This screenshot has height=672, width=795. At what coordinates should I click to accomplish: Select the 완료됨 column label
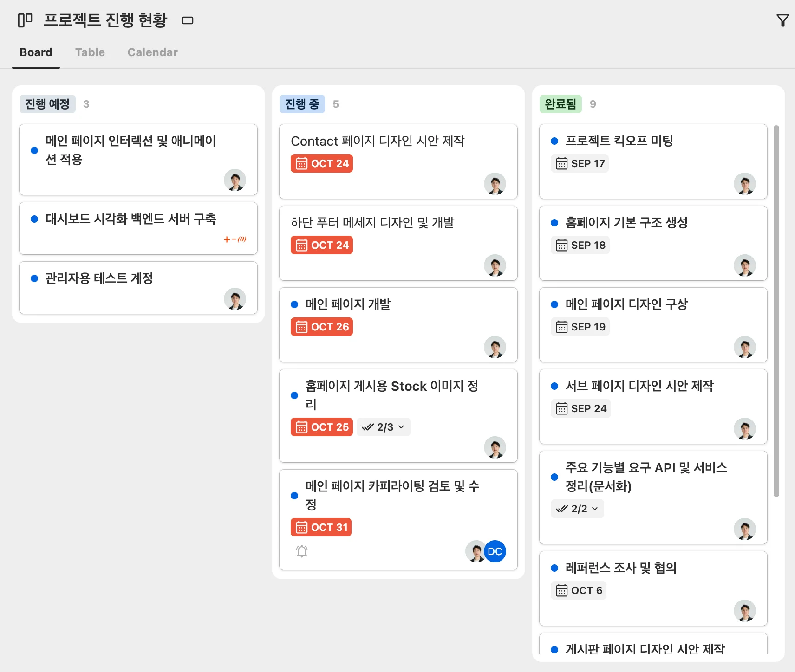tap(560, 104)
